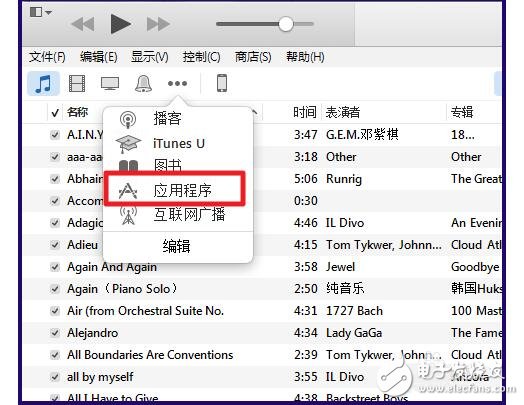Viewport: 524px width, 405px height.
Task: Open the iPhone device icon
Action: (x=222, y=83)
